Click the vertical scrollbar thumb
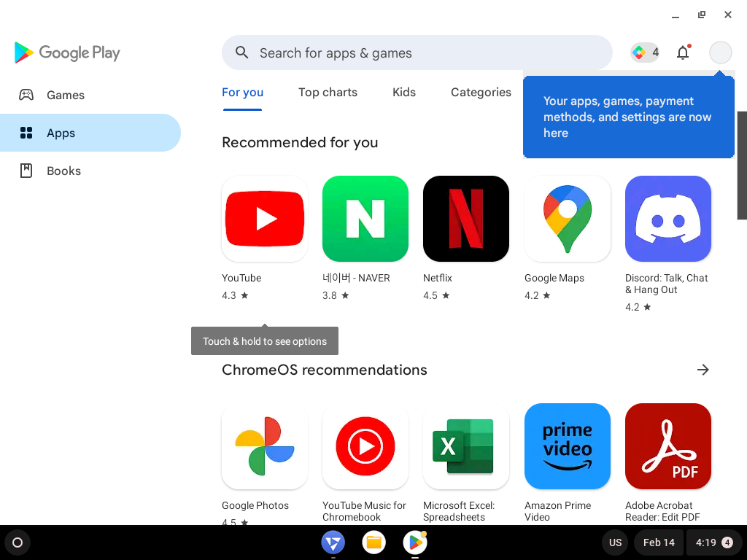This screenshot has width=747, height=560. pyautogui.click(x=742, y=166)
